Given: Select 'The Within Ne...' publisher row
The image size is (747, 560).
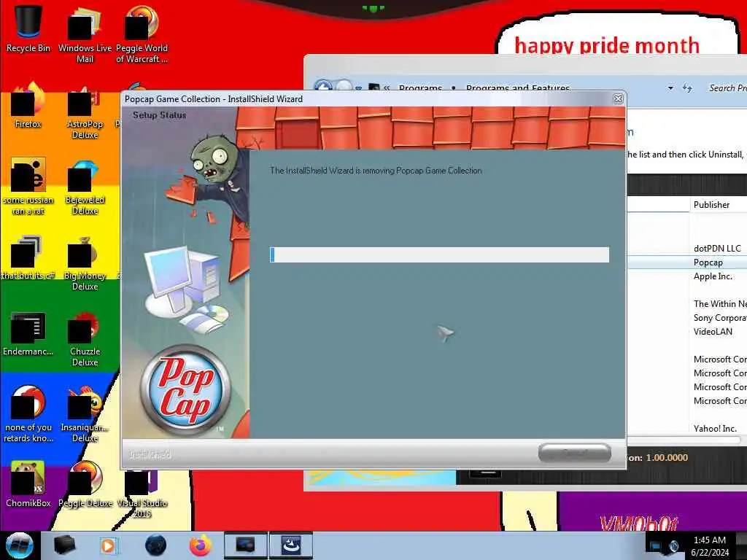Looking at the screenshot, I should (x=687, y=304).
